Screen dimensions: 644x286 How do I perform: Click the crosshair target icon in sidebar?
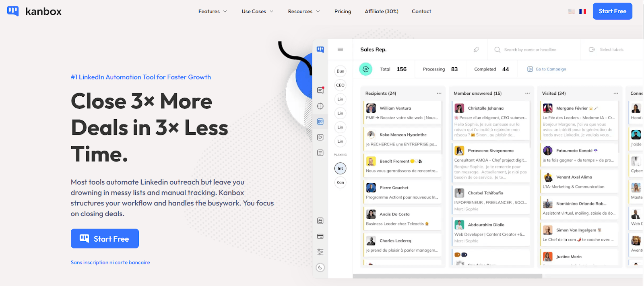click(320, 106)
